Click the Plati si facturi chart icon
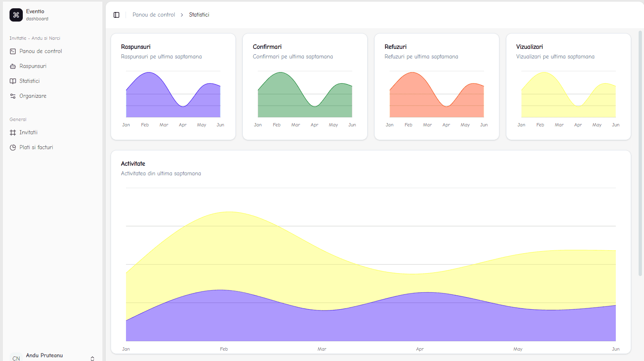Viewport: 644px width, 361px height. (x=13, y=148)
